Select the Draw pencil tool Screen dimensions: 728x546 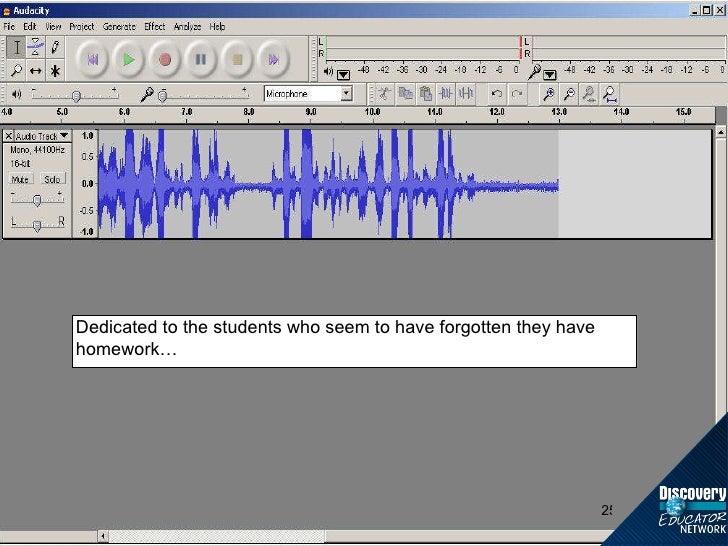55,48
